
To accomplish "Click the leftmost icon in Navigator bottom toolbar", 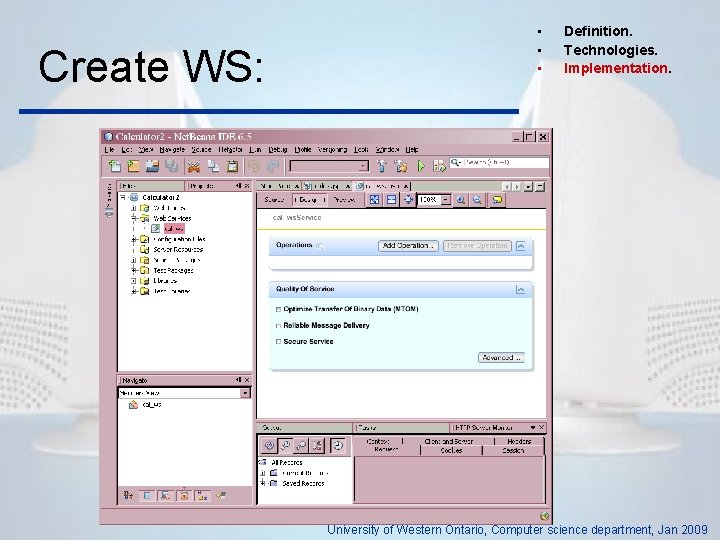I will click(128, 495).
